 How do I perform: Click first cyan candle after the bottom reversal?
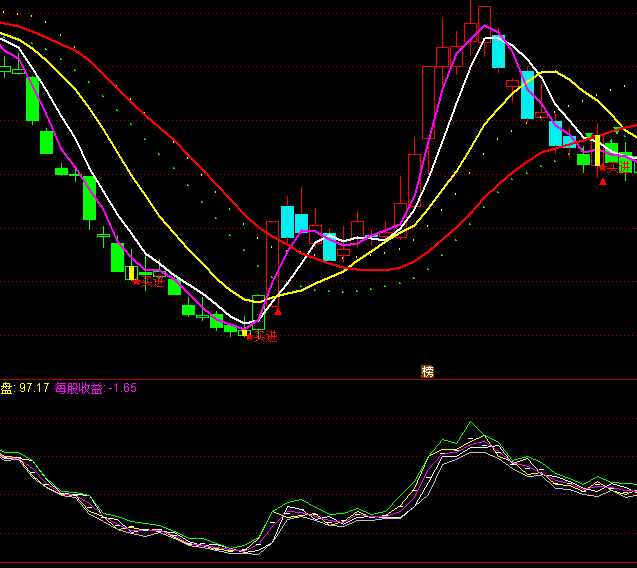click(287, 221)
